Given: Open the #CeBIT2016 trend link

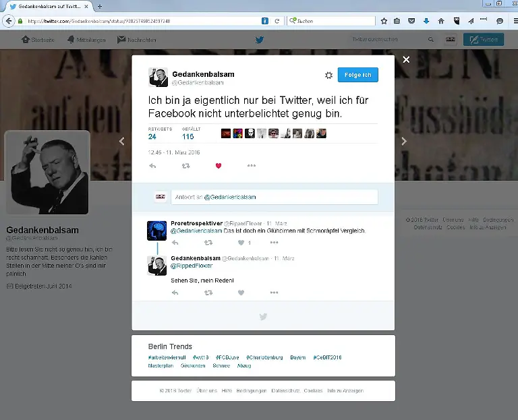Looking at the screenshot, I should click(x=328, y=357).
